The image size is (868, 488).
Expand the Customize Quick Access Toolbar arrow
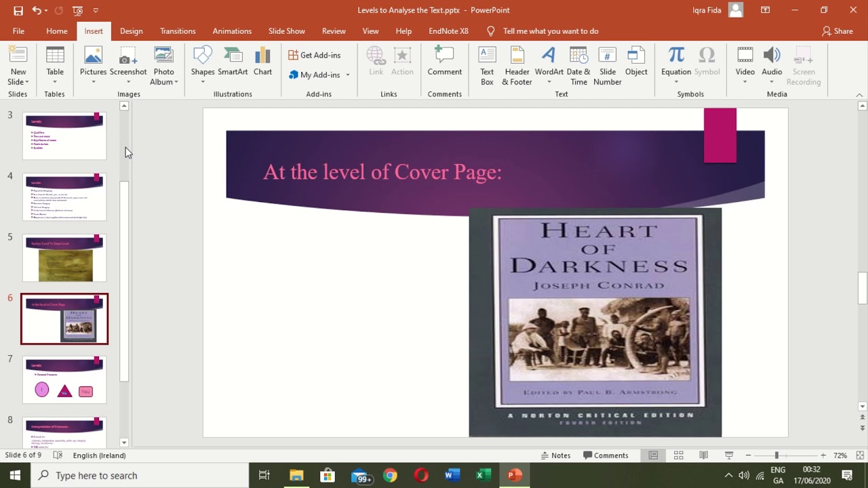pyautogui.click(x=96, y=10)
